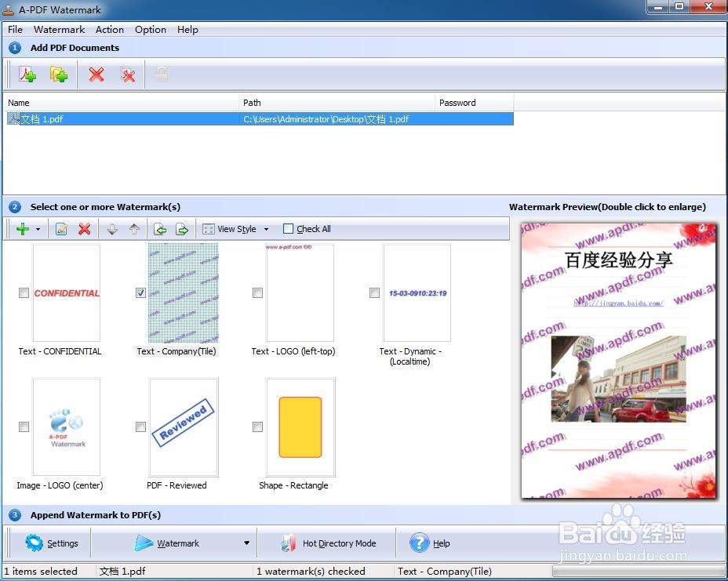Click the Hot Directory Mode icon
The image size is (728, 581).
tap(289, 543)
